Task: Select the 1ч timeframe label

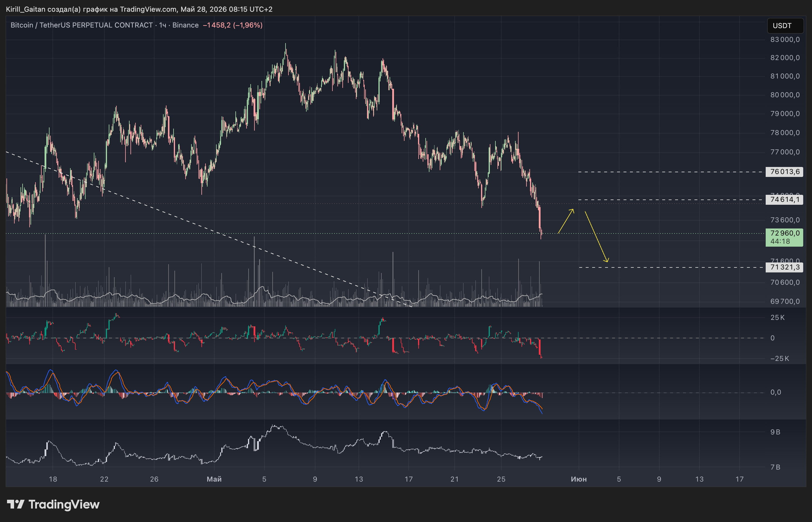Action: click(x=163, y=25)
